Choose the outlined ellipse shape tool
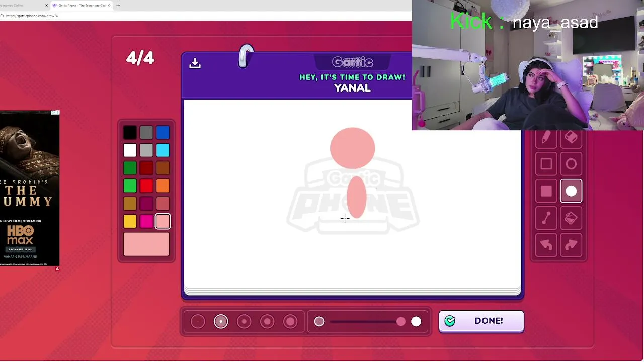This screenshot has width=644, height=362. pos(571,164)
